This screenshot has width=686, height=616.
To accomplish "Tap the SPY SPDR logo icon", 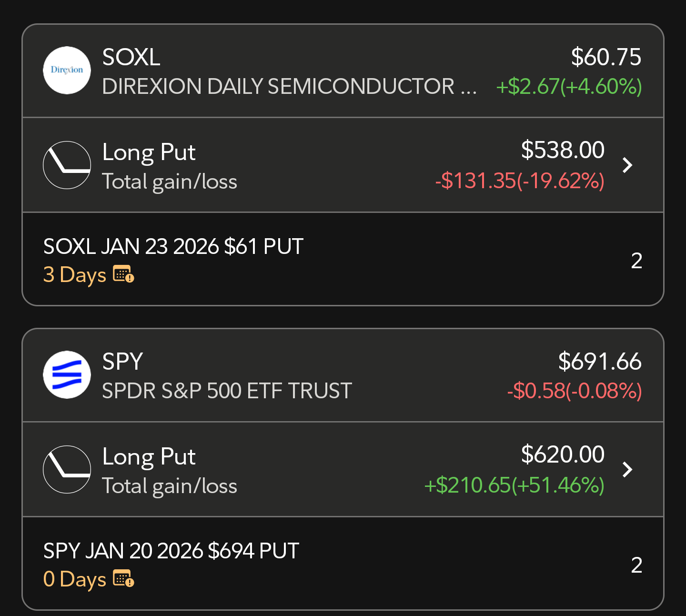I will [x=67, y=374].
